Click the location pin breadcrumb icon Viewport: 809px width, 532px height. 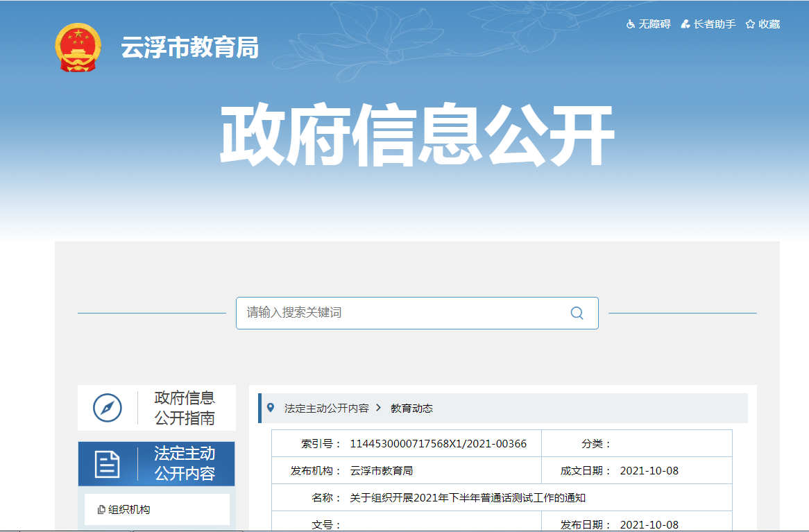[x=271, y=408]
